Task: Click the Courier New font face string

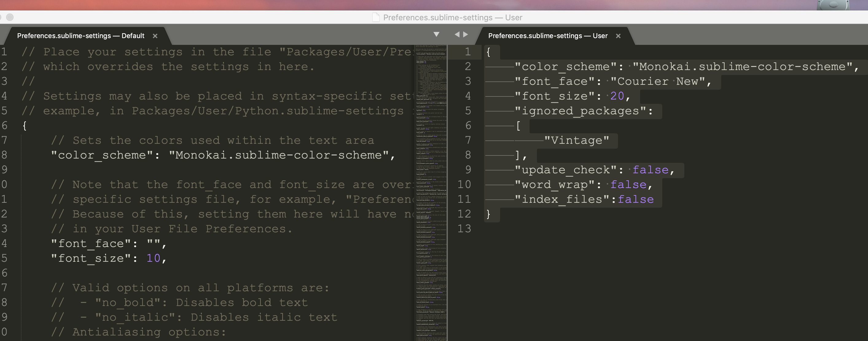Action: [659, 81]
